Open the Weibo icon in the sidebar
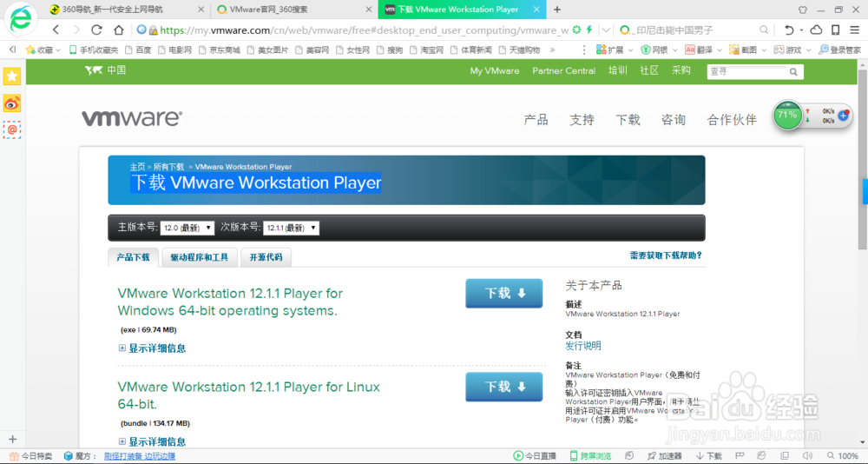This screenshot has width=868, height=464. (11, 103)
